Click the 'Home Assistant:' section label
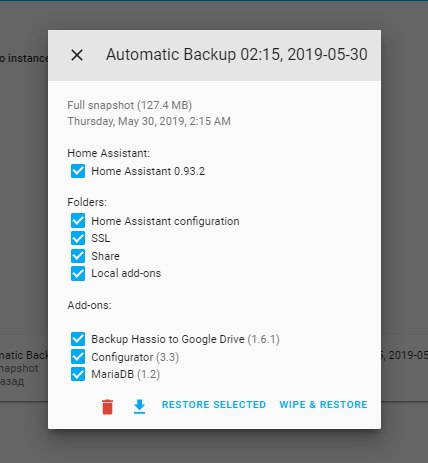Viewport: 428px width, 463px height. (109, 153)
